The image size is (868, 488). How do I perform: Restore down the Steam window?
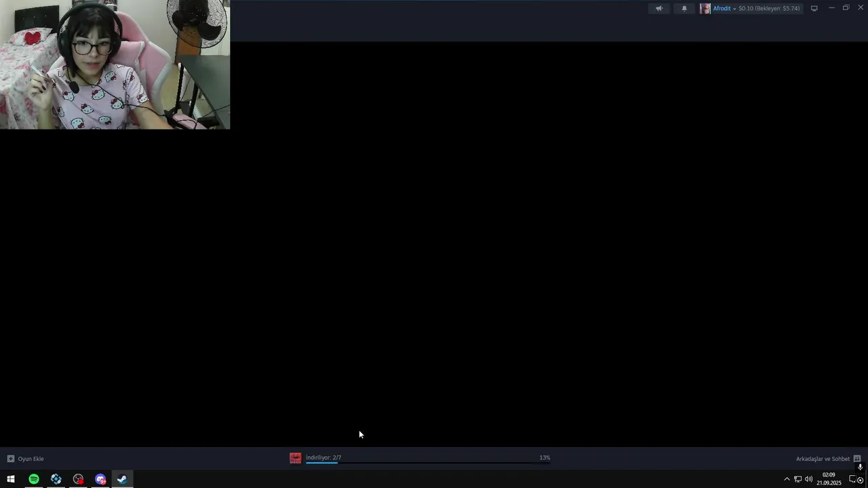point(846,8)
